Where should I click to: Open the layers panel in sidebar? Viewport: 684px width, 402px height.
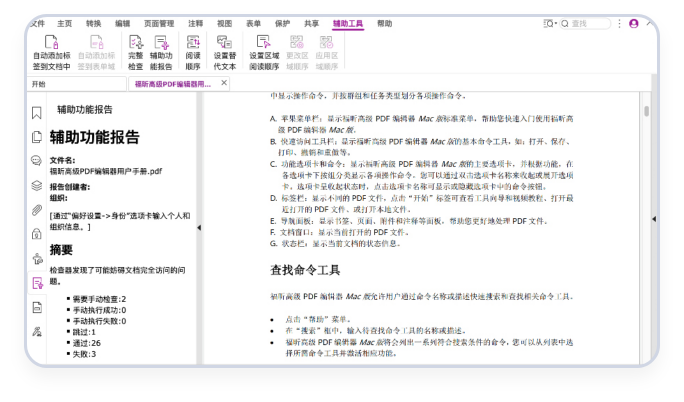coord(37,185)
